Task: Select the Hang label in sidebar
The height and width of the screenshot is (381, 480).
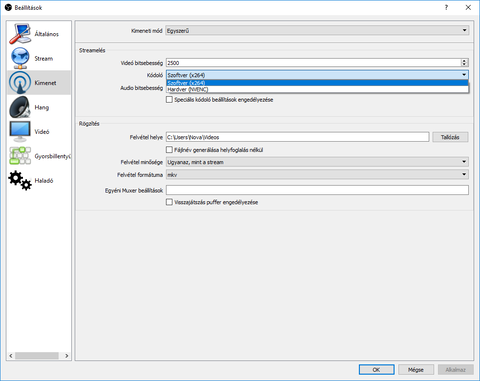Action: coord(42,107)
